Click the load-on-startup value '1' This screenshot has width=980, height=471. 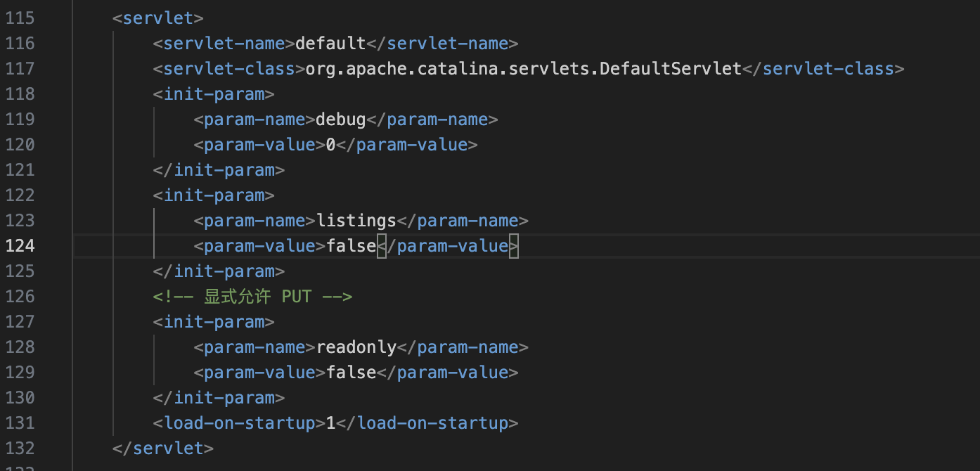point(331,423)
